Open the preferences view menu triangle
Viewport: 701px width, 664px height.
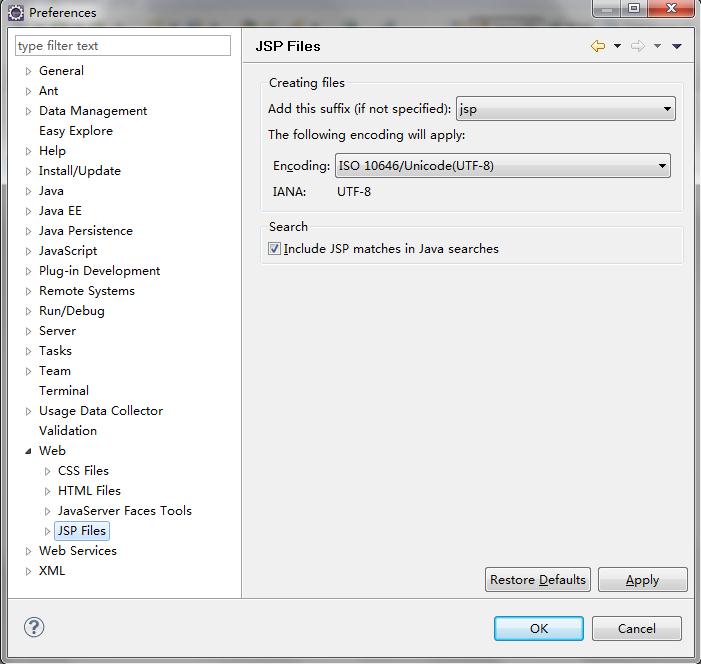677,46
